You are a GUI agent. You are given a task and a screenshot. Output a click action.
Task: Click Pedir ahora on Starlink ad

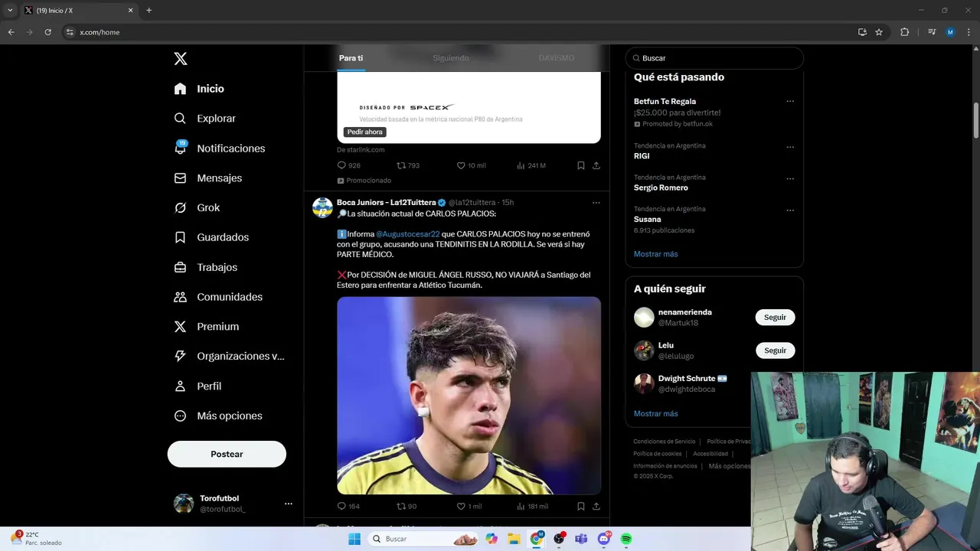(x=364, y=132)
